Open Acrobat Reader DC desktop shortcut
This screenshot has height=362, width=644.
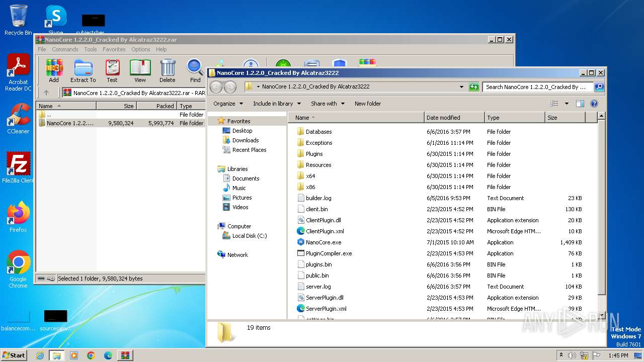point(18,73)
